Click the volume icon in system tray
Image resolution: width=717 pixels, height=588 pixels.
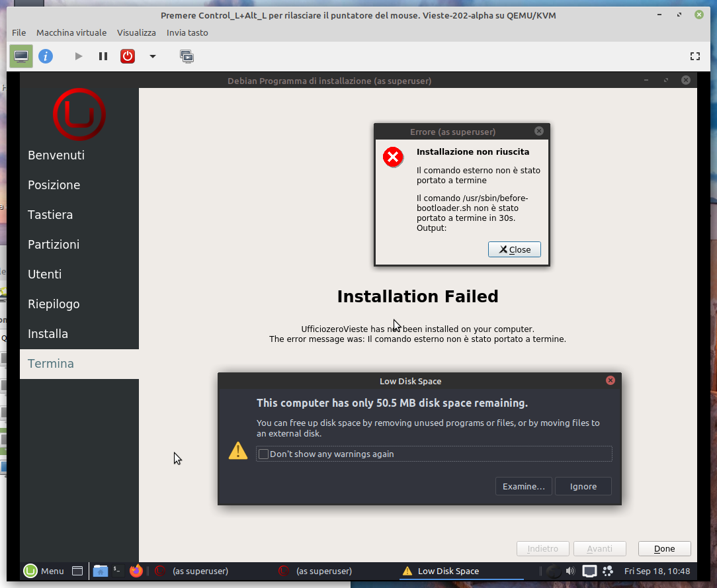pos(570,571)
